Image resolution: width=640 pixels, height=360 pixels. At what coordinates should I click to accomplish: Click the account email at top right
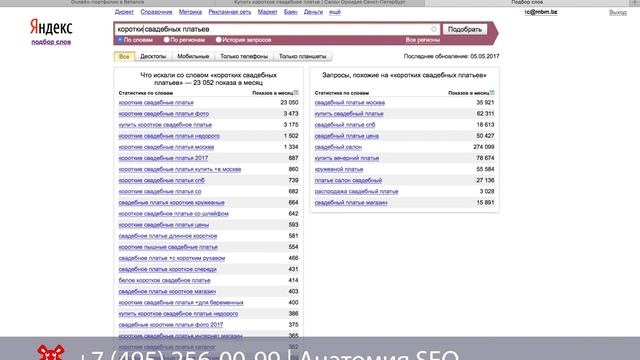coord(541,12)
